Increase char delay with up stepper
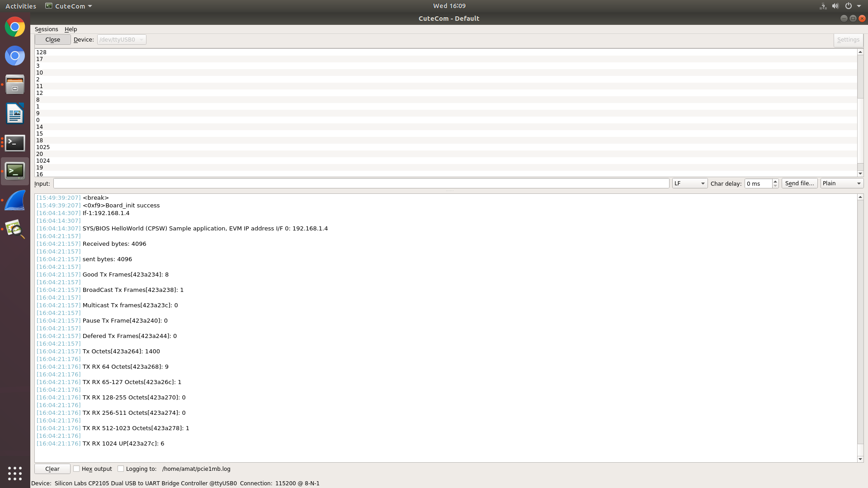Image resolution: width=868 pixels, height=488 pixels. tap(775, 181)
